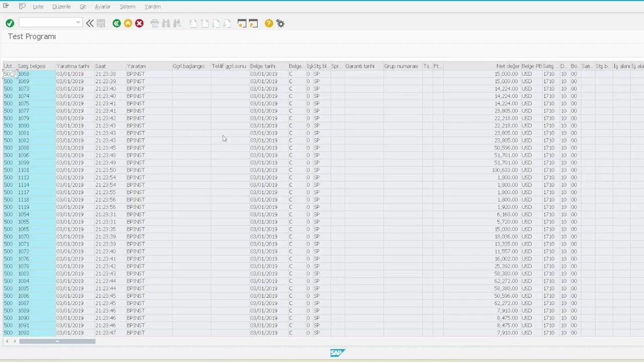
Task: Click the scroll-right arrow below the table
Action: pos(15,341)
